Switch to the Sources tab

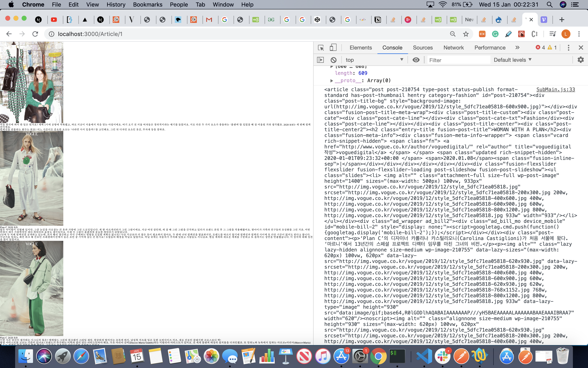pos(423,48)
